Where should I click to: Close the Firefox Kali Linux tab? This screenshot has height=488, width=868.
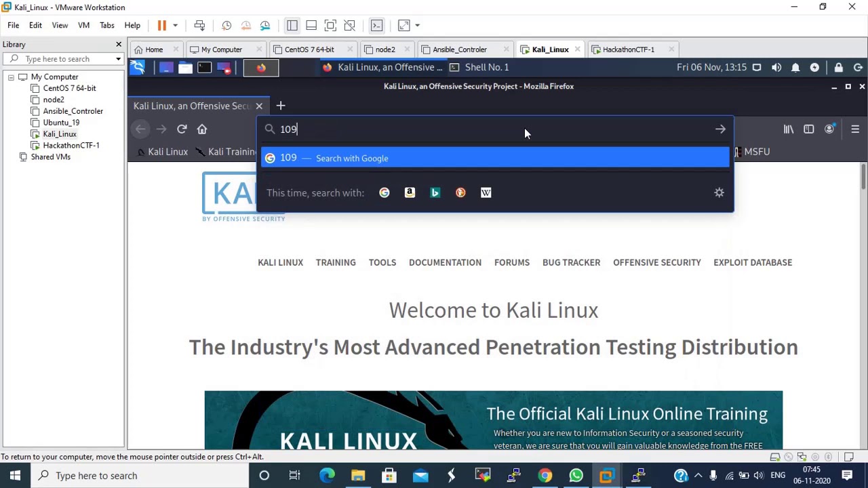(258, 106)
